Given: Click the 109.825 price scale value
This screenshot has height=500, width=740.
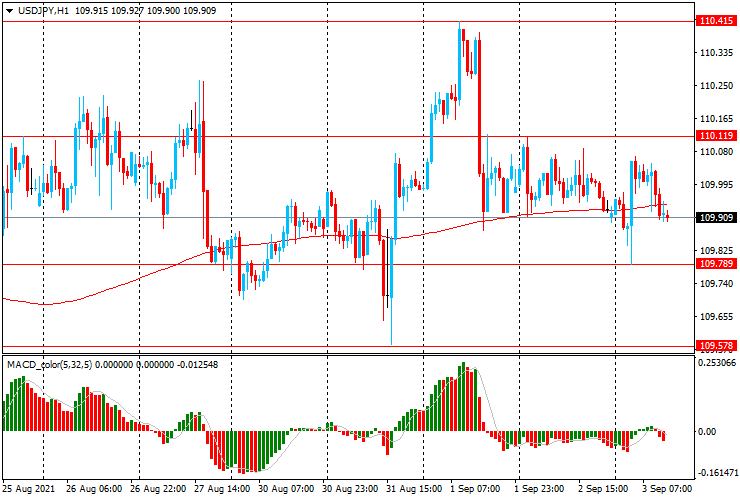Looking at the screenshot, I should [x=717, y=250].
